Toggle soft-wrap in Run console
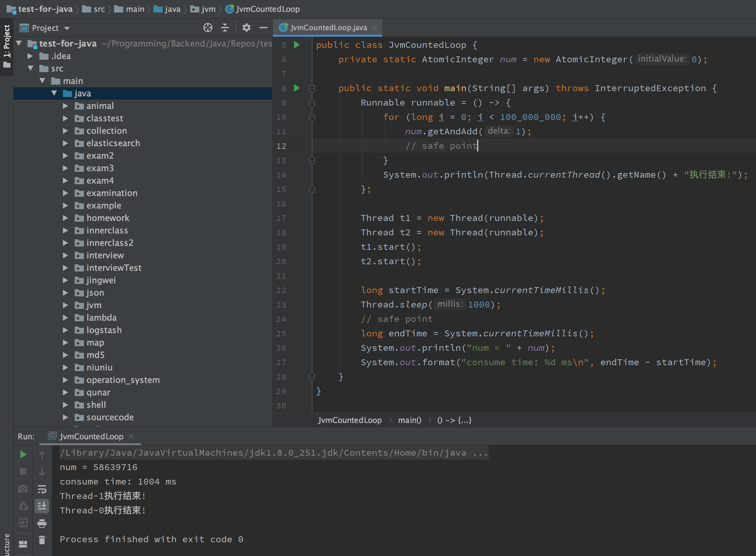 click(42, 489)
